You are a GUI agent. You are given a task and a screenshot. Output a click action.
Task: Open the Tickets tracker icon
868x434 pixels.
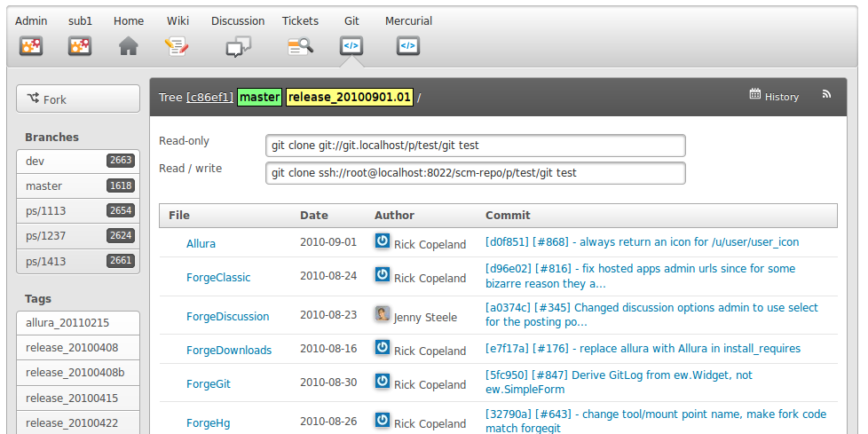click(x=300, y=45)
